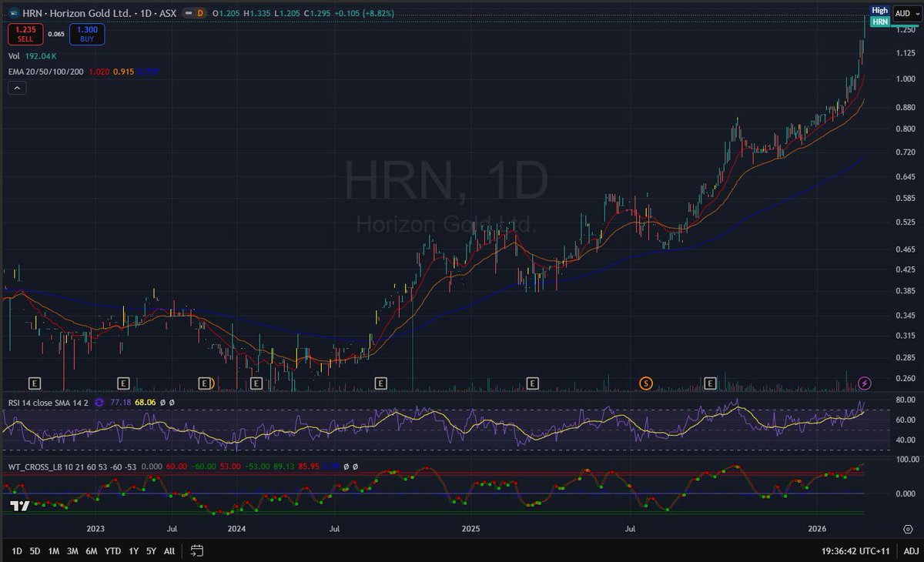Toggle the ADJ adjusted data button

(911, 550)
